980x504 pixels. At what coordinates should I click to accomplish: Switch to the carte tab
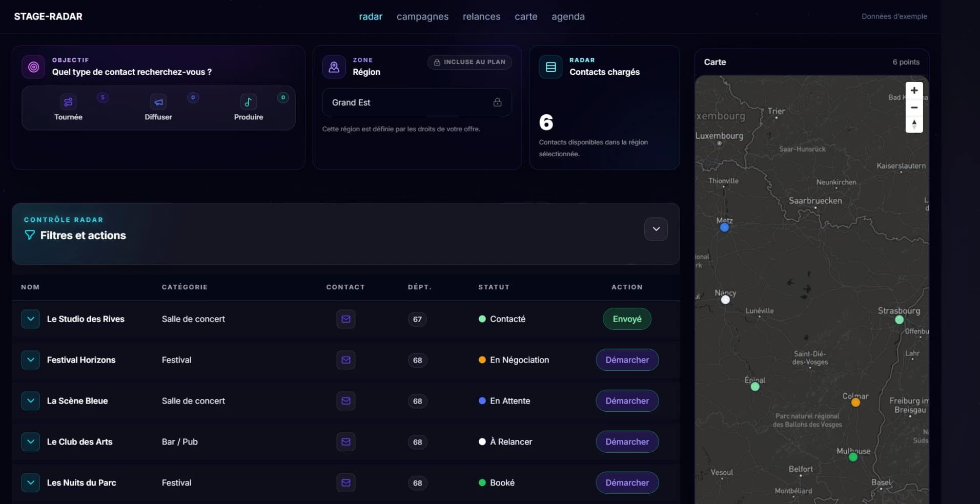click(526, 16)
